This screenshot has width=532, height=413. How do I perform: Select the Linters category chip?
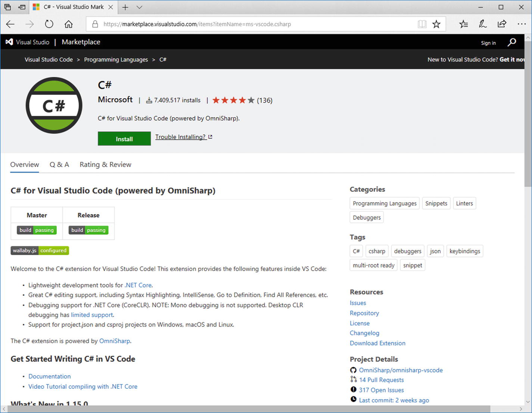pyautogui.click(x=464, y=203)
